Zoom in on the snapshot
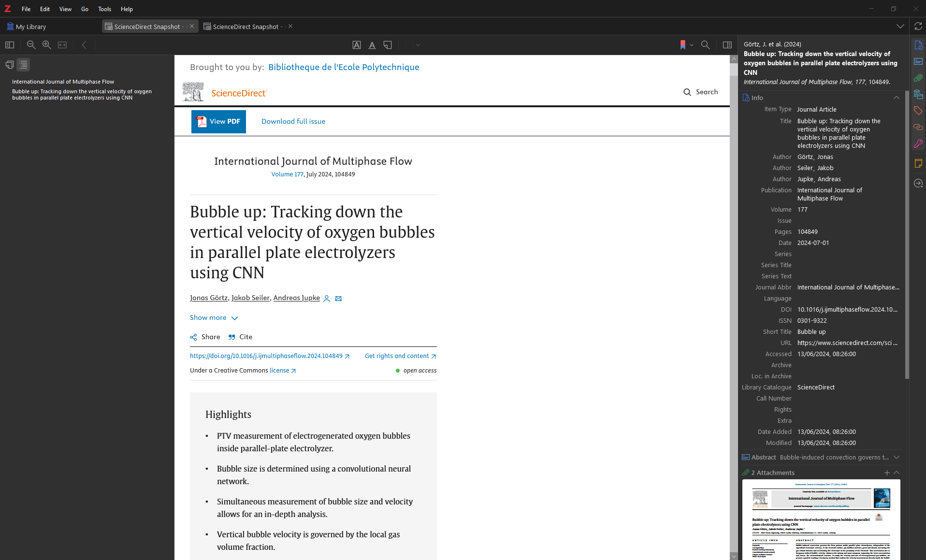The height and width of the screenshot is (560, 926). pyautogui.click(x=47, y=45)
